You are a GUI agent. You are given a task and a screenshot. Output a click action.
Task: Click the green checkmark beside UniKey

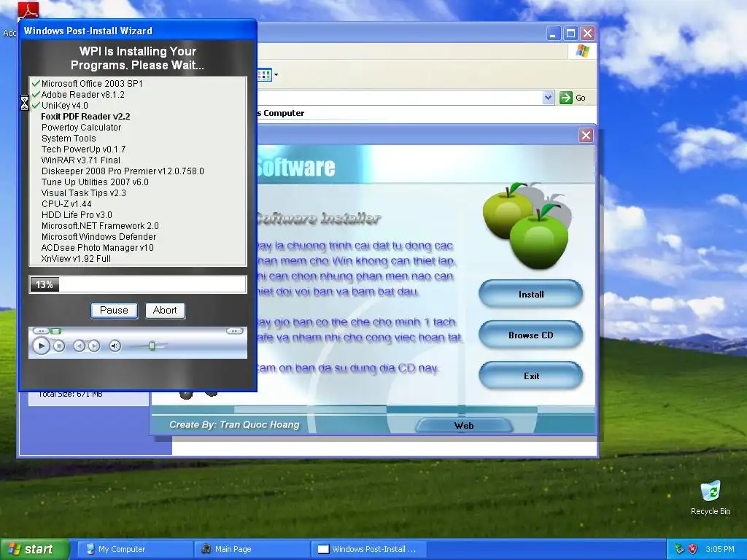36,105
